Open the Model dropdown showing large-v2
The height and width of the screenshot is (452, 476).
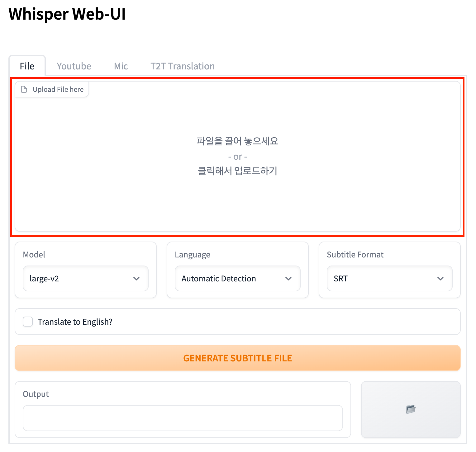pyautogui.click(x=86, y=278)
